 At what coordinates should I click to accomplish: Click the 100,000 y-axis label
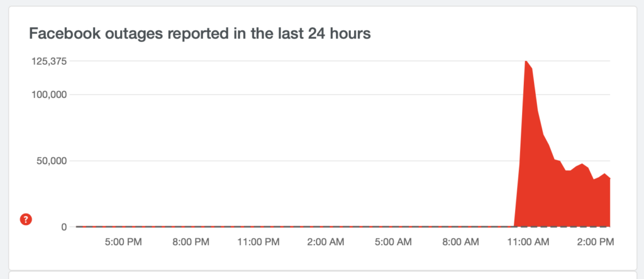tap(50, 95)
